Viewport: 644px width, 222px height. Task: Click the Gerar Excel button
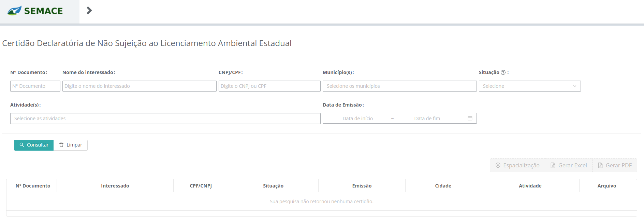coord(569,165)
